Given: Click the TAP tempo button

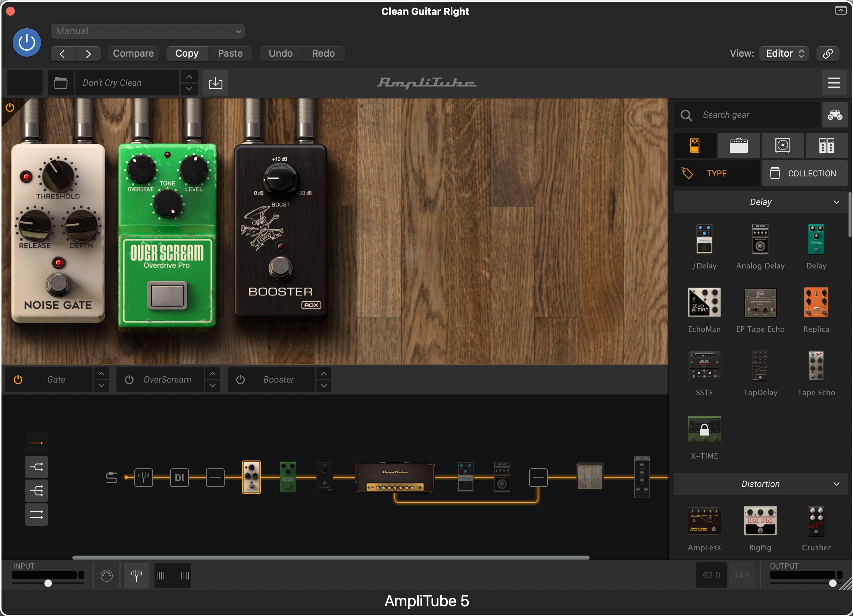Looking at the screenshot, I should click(741, 575).
